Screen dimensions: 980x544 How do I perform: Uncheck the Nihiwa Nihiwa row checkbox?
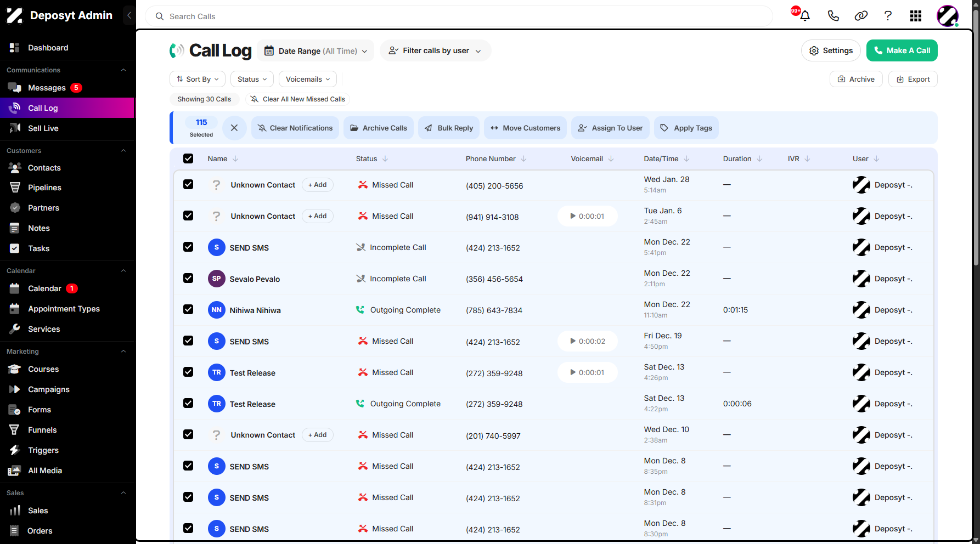[x=188, y=309]
